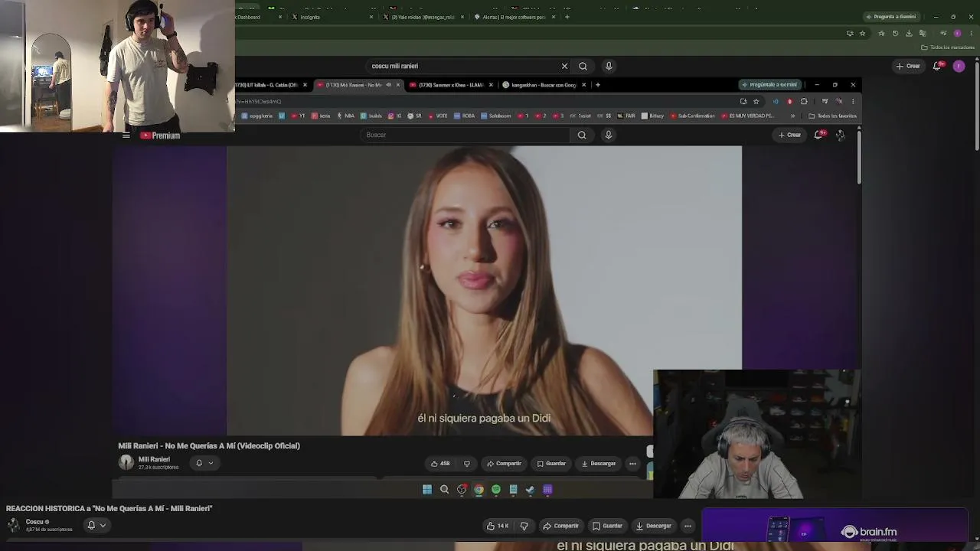Switch to 'Saramer x Khea' YouTube tab
Image resolution: width=980 pixels, height=551 pixels.
pyautogui.click(x=450, y=85)
